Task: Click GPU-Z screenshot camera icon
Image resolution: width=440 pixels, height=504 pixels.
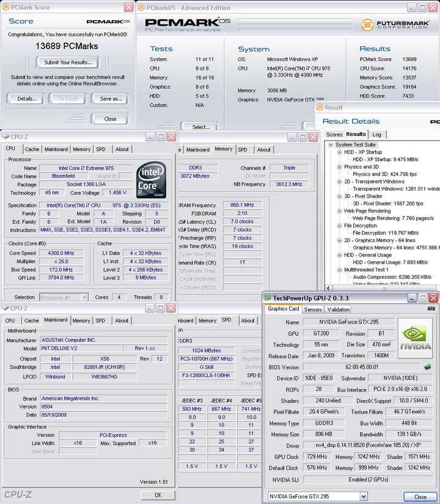Action: click(431, 308)
